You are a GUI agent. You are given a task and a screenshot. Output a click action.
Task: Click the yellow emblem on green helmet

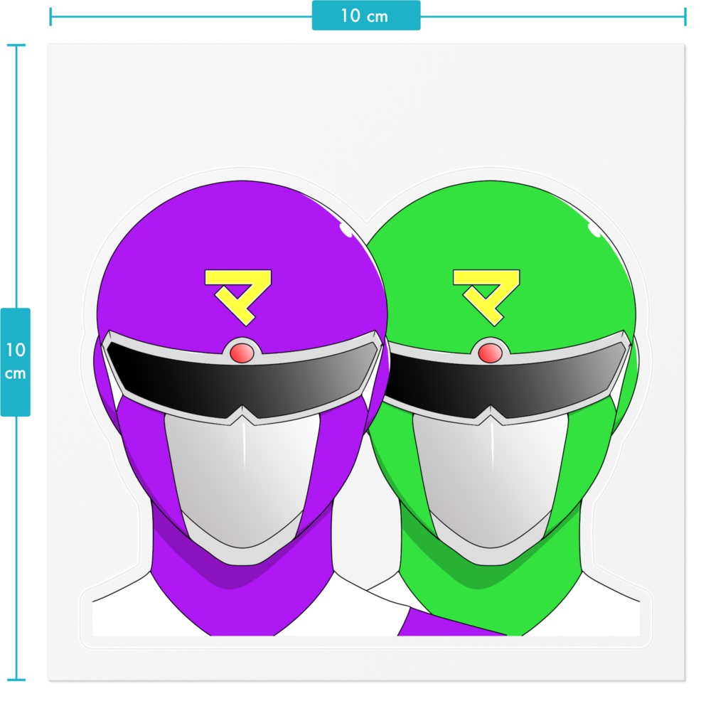pyautogui.click(x=486, y=297)
